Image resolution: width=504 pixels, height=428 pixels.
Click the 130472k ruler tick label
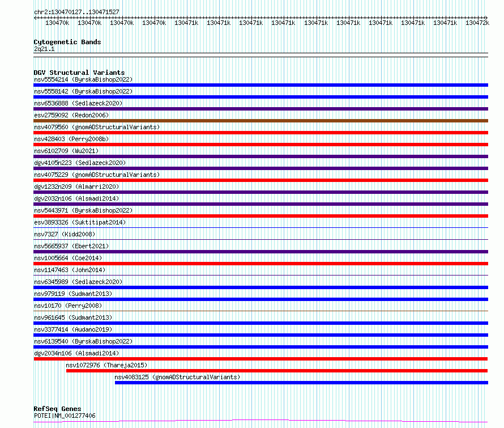coord(477,23)
